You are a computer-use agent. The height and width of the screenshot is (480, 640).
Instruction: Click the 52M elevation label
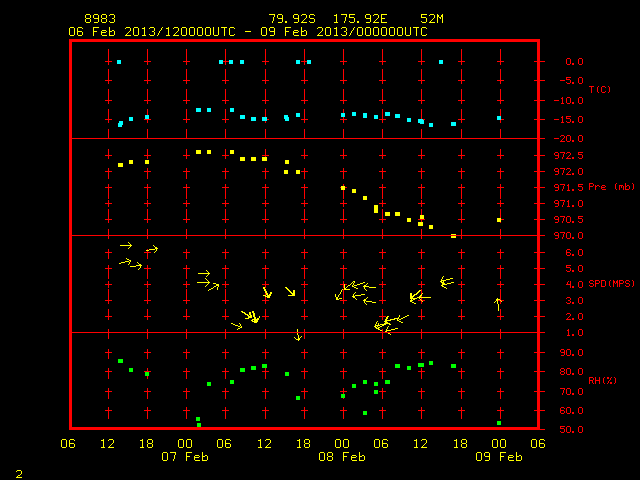coord(432,19)
